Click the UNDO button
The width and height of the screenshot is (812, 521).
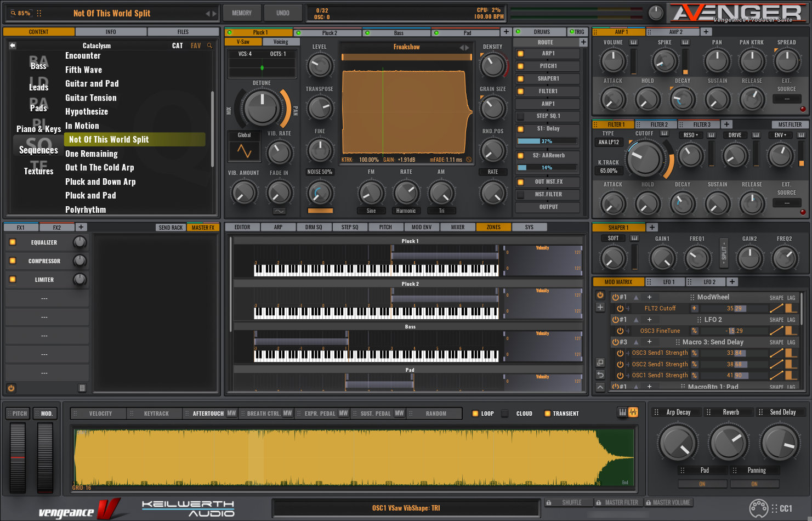click(x=283, y=13)
